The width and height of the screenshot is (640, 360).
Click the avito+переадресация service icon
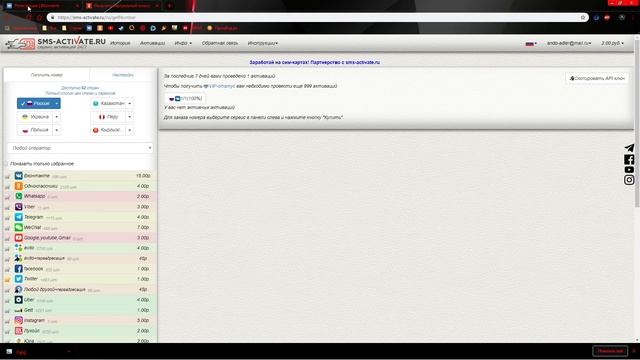click(x=18, y=258)
